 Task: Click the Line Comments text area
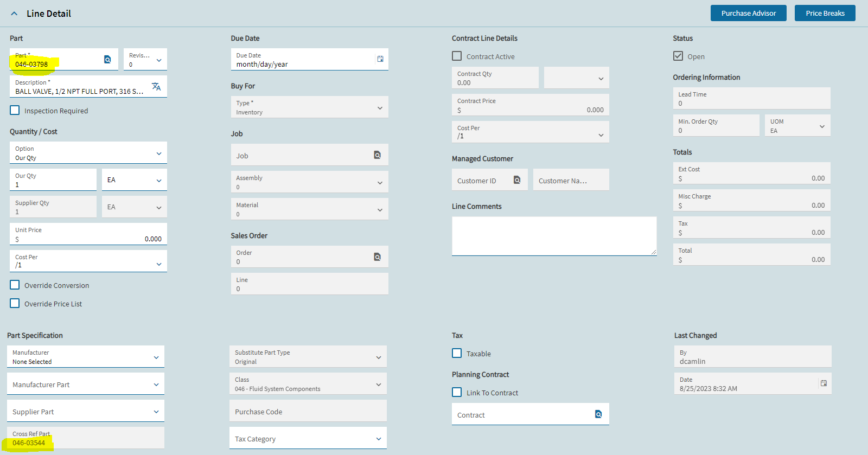[554, 236]
